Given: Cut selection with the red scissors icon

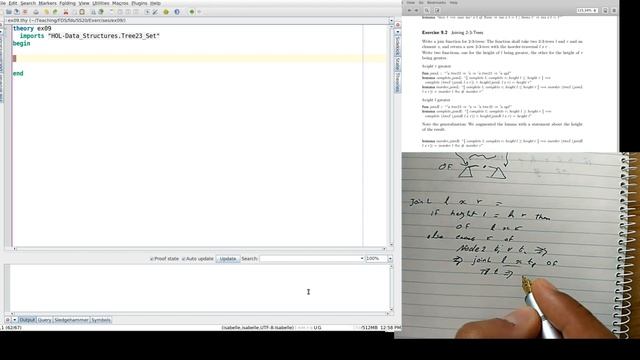Looking at the screenshot, I should point(66,12).
